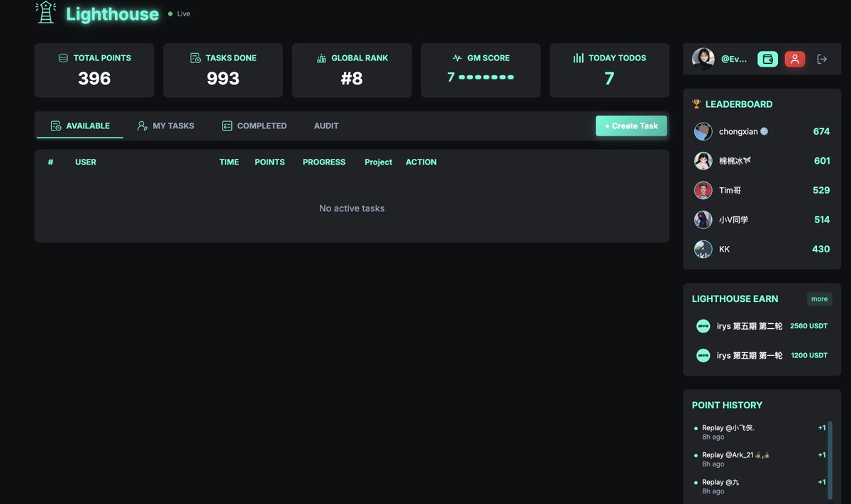
Task: Click the Tasks Done clipboard icon
Action: coord(196,58)
